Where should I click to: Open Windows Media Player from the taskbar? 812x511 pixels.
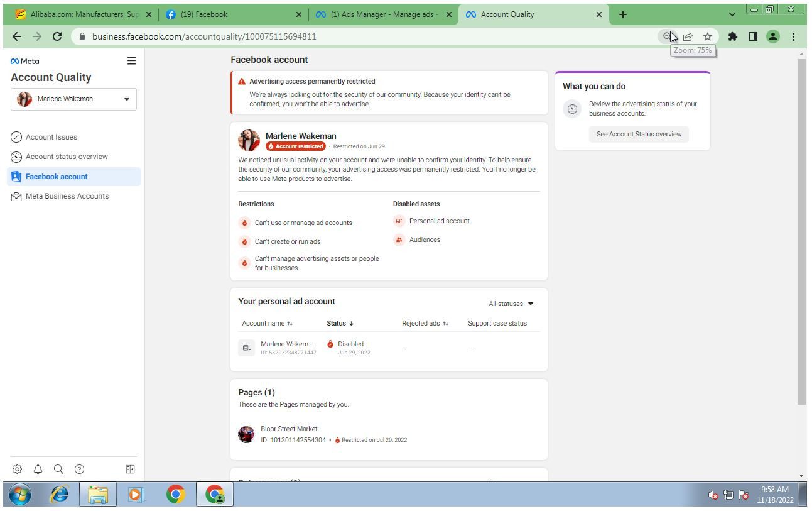(x=134, y=495)
